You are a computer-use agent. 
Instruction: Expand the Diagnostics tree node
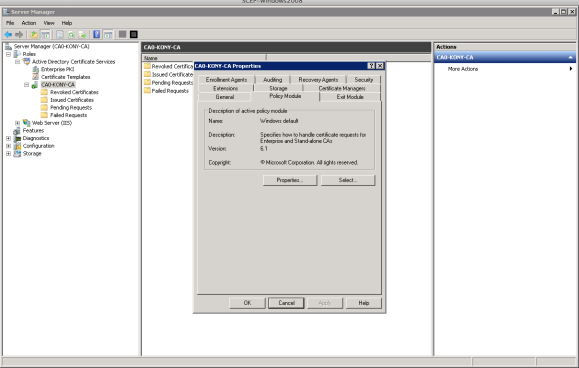[x=8, y=138]
